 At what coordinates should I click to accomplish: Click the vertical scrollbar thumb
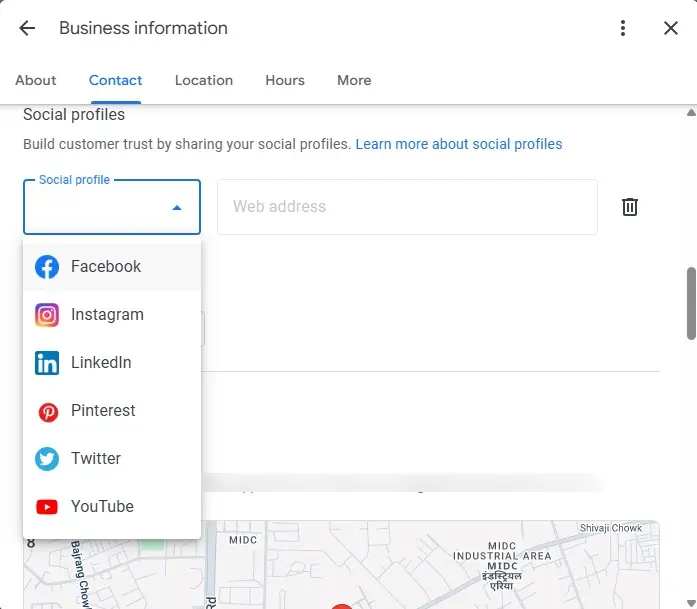691,304
